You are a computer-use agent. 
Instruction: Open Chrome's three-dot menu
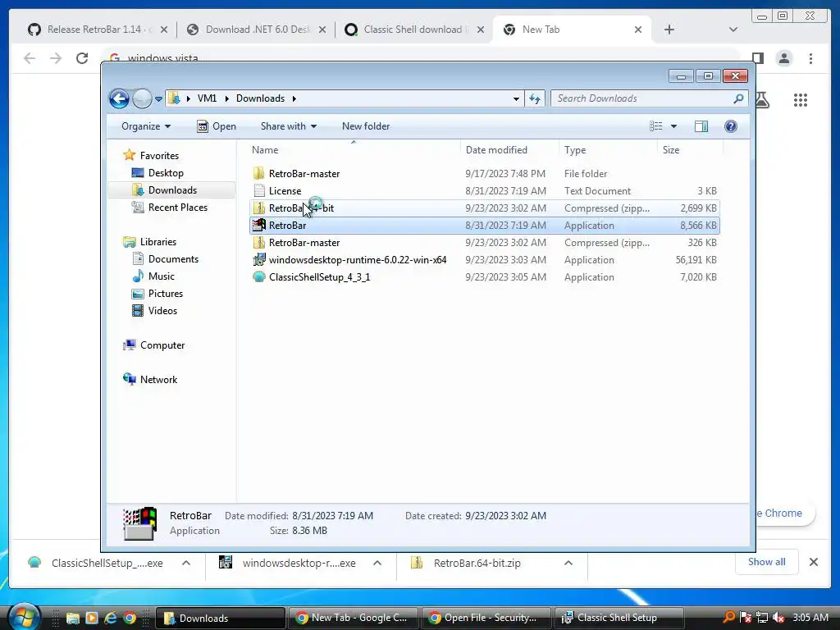click(x=811, y=58)
